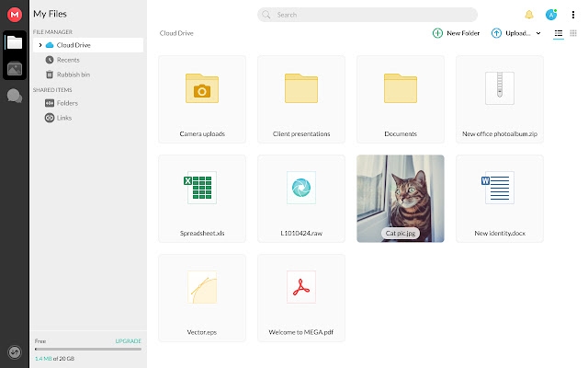Open the chat bubble icon in left rail
The width and height of the screenshot is (588, 368).
(x=14, y=96)
